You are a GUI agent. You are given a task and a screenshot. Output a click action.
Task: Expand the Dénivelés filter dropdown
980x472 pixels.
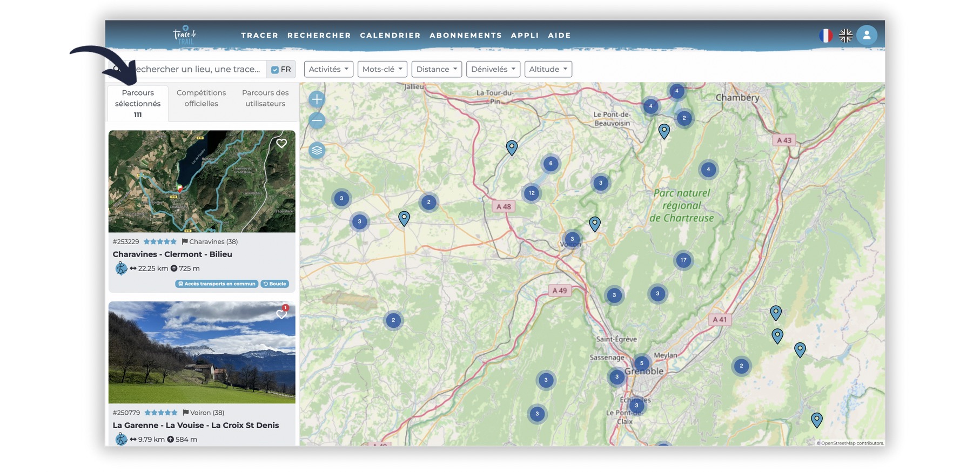493,69
